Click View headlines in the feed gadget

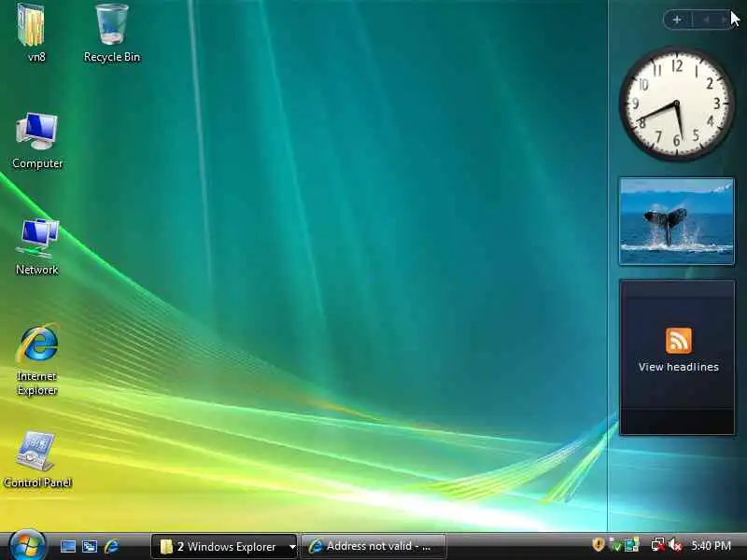point(679,367)
